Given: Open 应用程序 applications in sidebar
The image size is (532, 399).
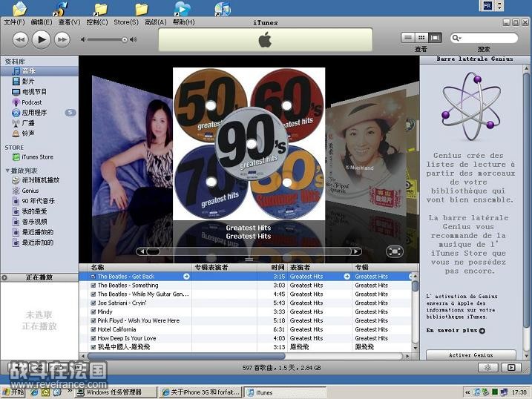Looking at the screenshot, I should pyautogui.click(x=39, y=113).
